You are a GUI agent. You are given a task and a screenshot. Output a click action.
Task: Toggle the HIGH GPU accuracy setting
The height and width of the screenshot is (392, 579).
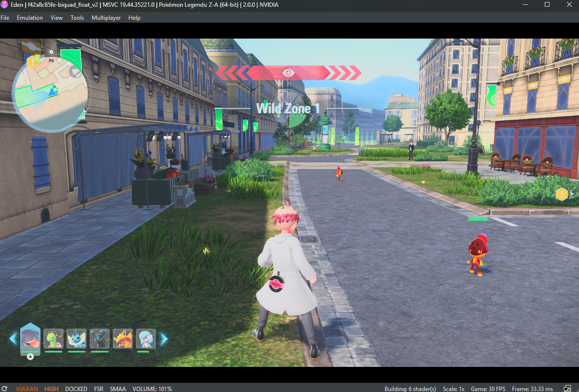(51, 389)
